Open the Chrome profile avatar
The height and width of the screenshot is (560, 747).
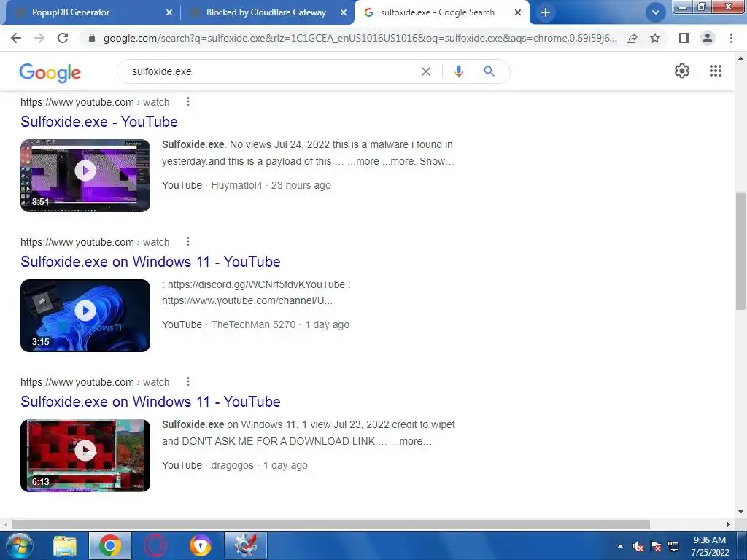tap(708, 38)
